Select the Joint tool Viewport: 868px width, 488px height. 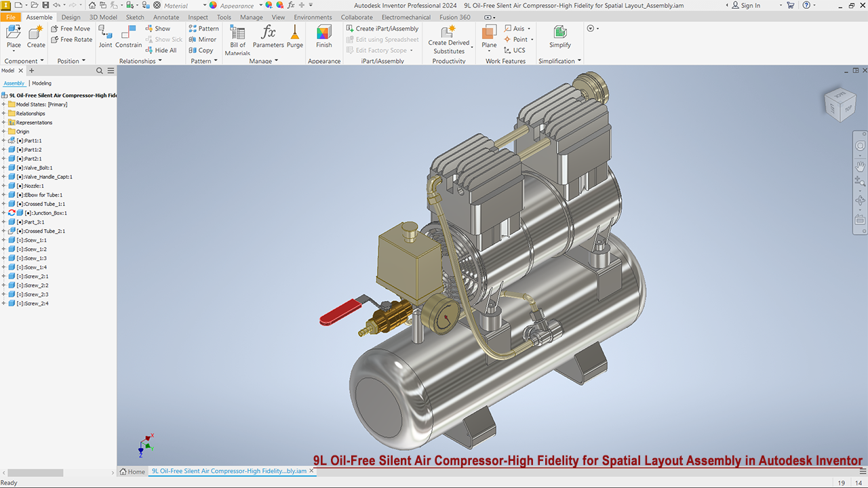[105, 37]
